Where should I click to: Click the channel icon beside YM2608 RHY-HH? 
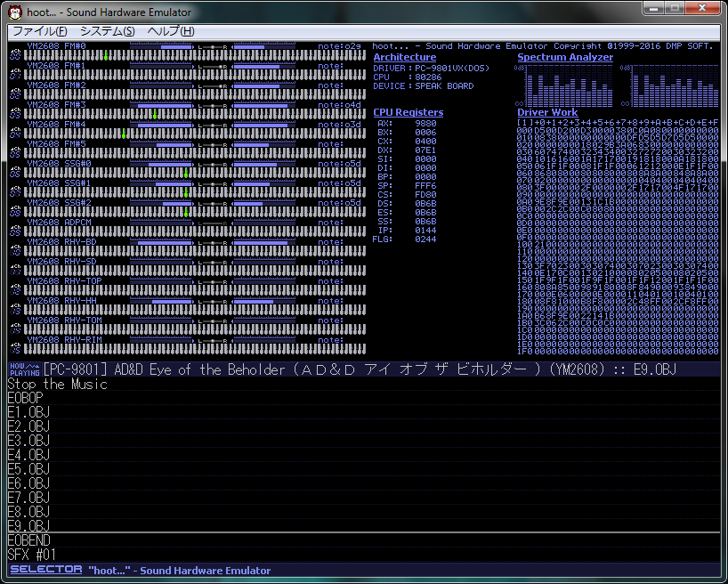(x=15, y=310)
